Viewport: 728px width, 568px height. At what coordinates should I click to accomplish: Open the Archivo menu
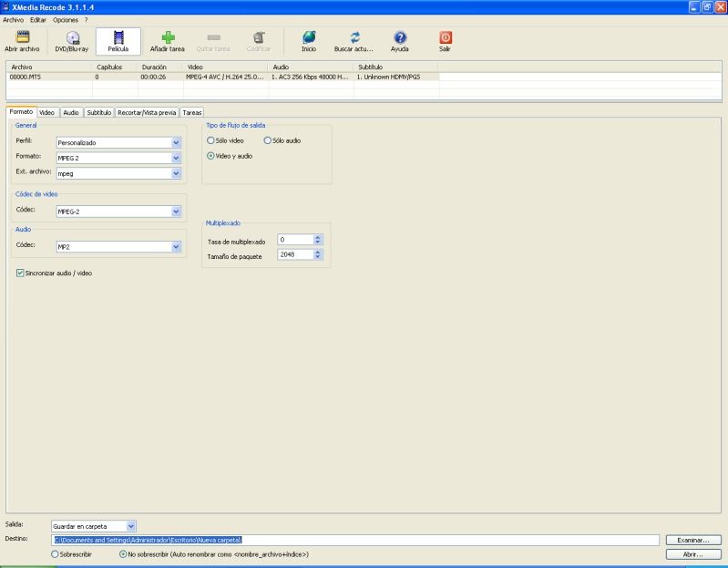(x=13, y=20)
